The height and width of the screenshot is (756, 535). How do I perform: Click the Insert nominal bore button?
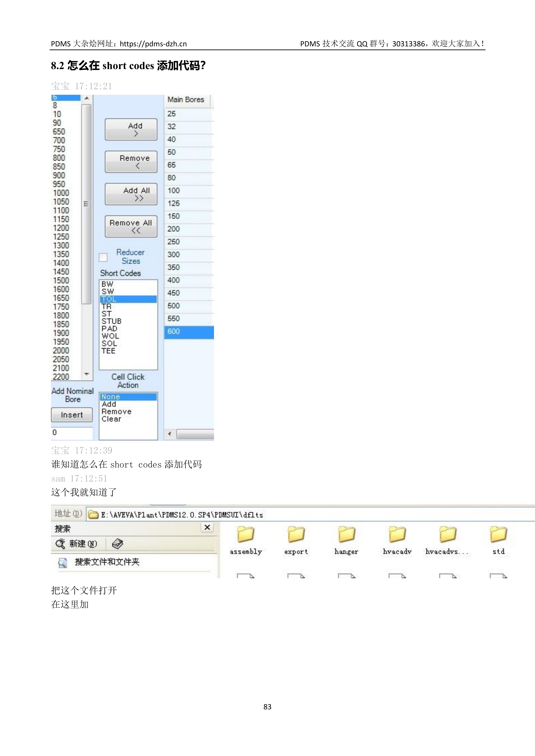click(x=72, y=415)
